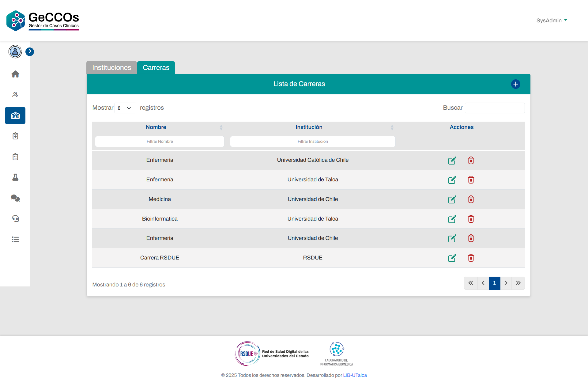Sort by Nombre column arrows

(221, 127)
